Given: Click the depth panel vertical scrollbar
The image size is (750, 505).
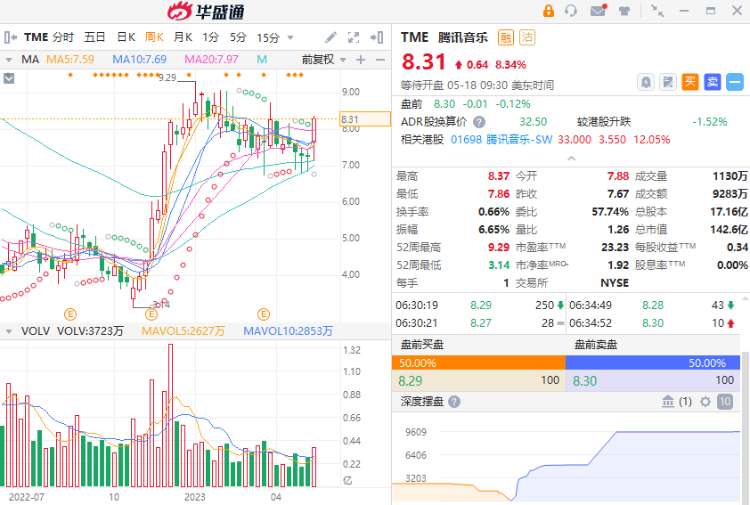Looking at the screenshot, I should pos(745,426).
